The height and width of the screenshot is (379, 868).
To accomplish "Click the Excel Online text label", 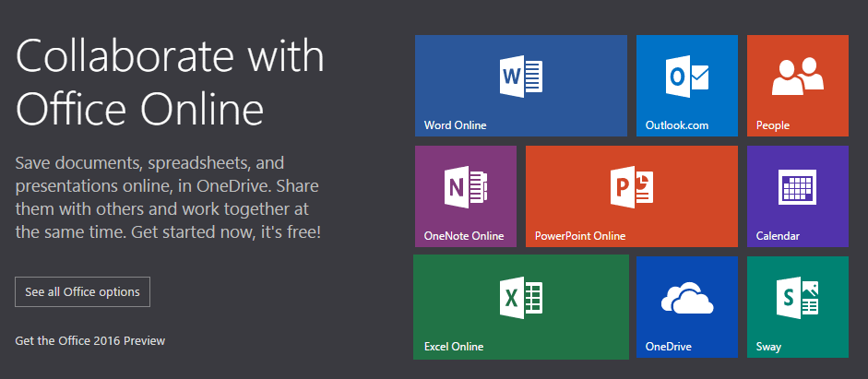I will [454, 347].
